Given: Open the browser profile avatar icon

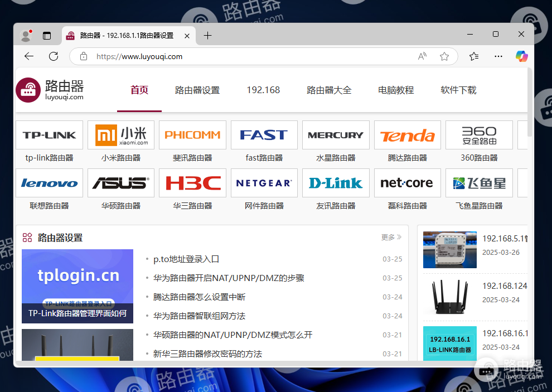Looking at the screenshot, I should (x=26, y=36).
